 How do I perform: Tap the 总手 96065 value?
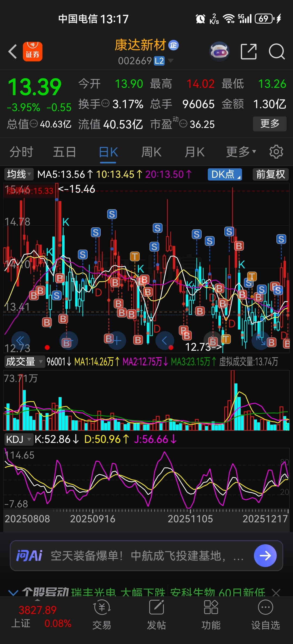(198, 104)
